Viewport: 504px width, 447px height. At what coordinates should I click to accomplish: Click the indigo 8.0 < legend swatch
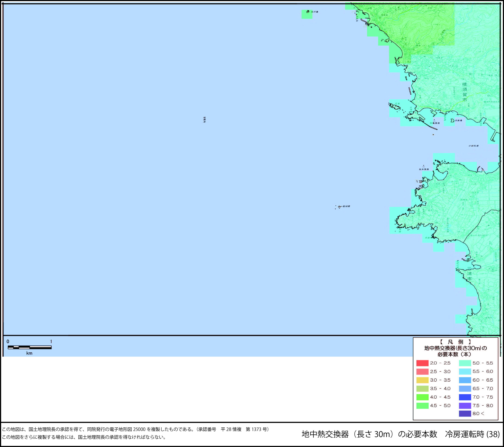(465, 413)
